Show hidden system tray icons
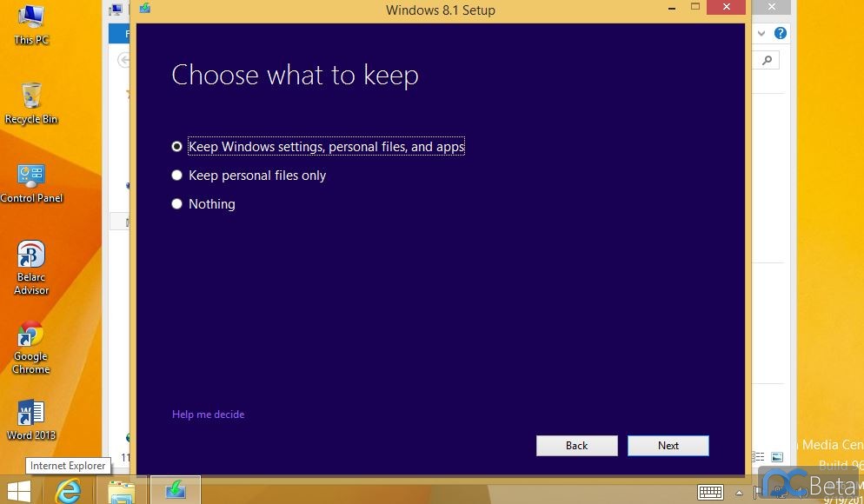 (x=739, y=493)
